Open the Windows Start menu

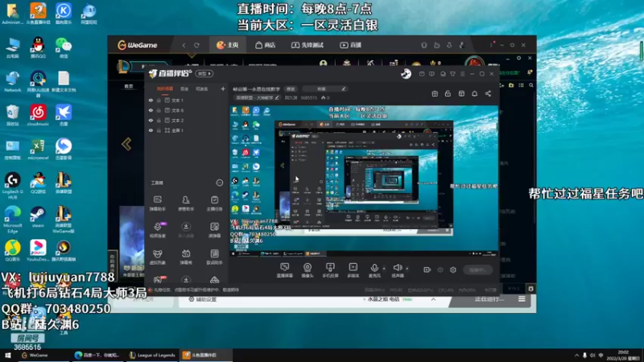click(8, 356)
